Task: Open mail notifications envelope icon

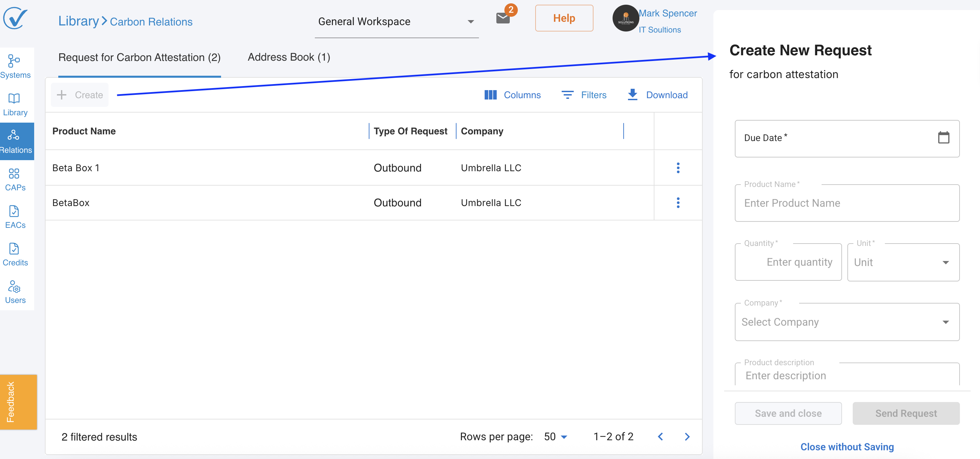Action: pyautogui.click(x=502, y=18)
